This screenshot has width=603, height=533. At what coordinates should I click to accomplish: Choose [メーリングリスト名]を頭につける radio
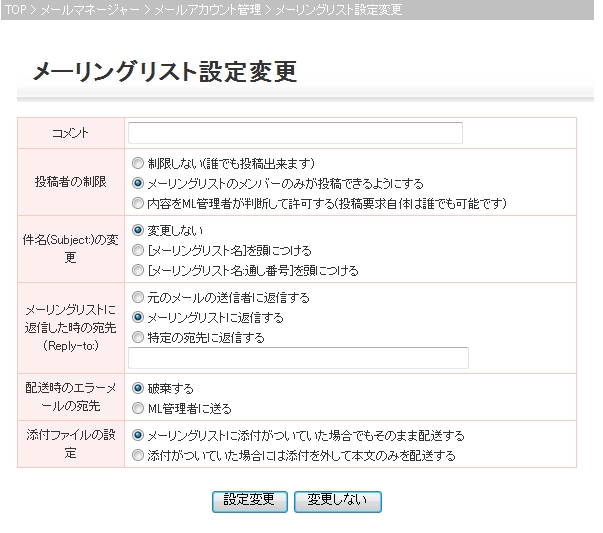pyautogui.click(x=138, y=250)
